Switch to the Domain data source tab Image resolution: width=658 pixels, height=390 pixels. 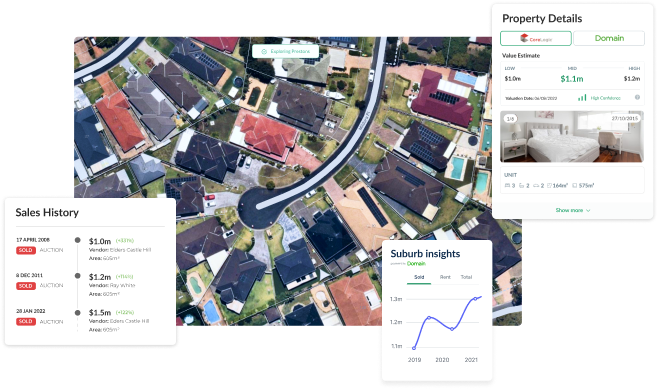coord(609,38)
